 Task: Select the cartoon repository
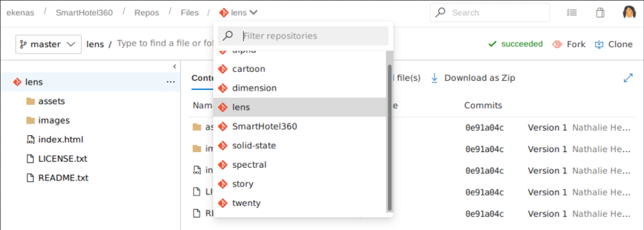(x=249, y=69)
